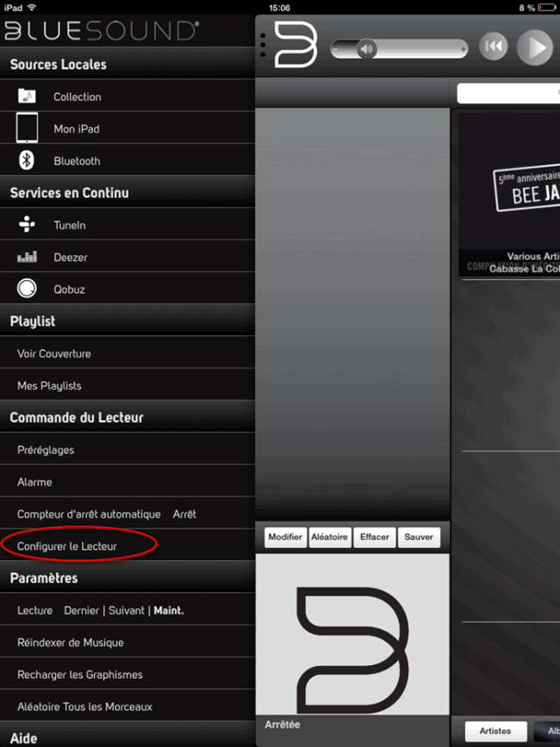The width and height of the screenshot is (560, 747).
Task: Open the Bee Jazz album thumbnail
Action: (x=509, y=195)
